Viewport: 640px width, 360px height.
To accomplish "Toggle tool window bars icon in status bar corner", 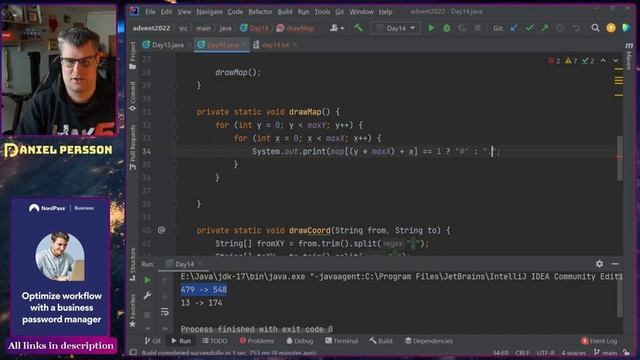I will tap(133, 352).
